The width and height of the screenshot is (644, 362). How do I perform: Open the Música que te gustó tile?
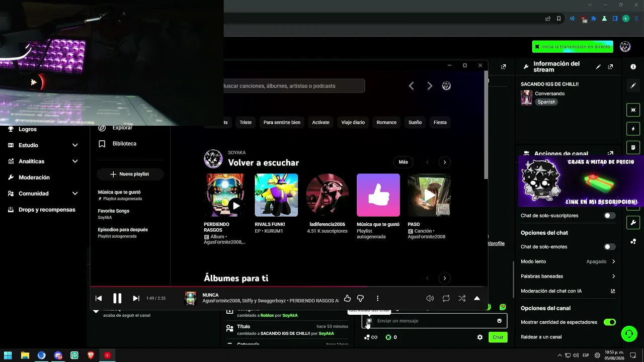click(x=378, y=195)
